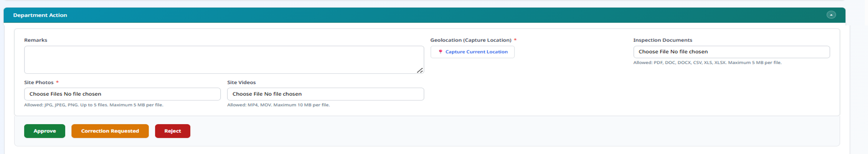
Task: Focus the Remarks text area
Action: click(x=224, y=60)
